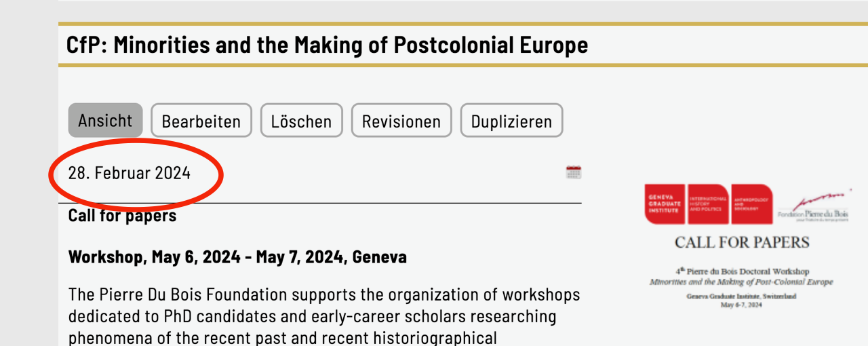Image resolution: width=868 pixels, height=346 pixels.
Task: Click the Workshop, May 6, 2024 heading
Action: pos(237,257)
